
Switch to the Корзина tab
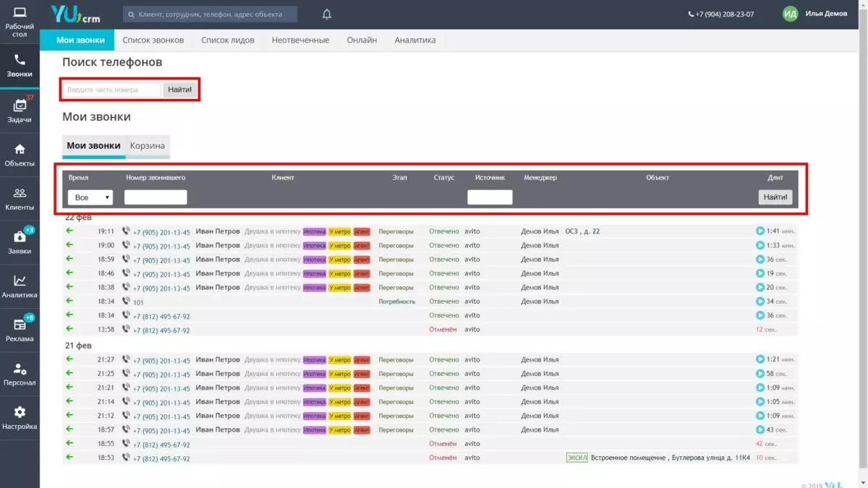(x=148, y=145)
